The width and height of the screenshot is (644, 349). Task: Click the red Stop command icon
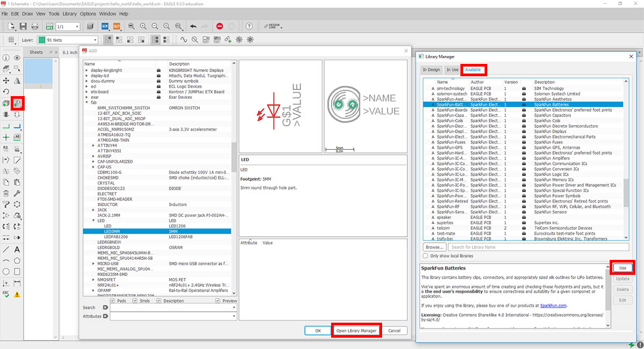click(219, 26)
